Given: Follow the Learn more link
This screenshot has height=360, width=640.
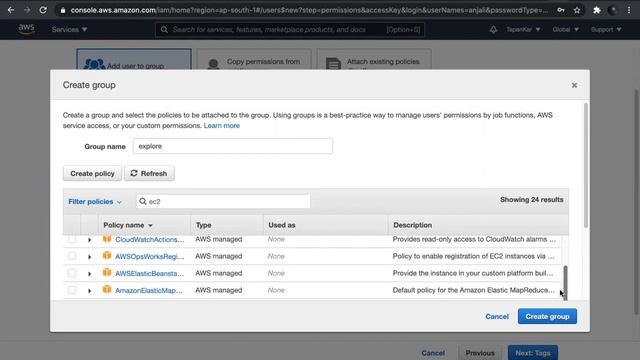Looking at the screenshot, I should coord(222,126).
